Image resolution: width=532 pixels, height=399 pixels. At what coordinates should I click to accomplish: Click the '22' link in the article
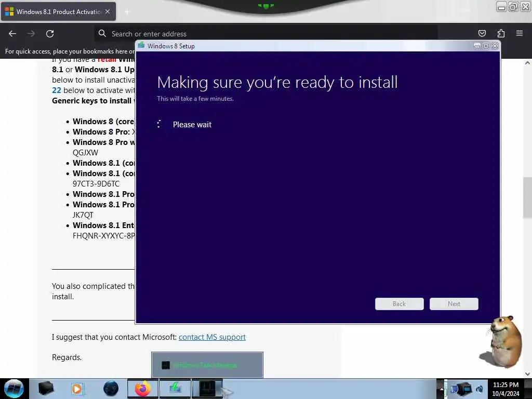[x=56, y=90]
